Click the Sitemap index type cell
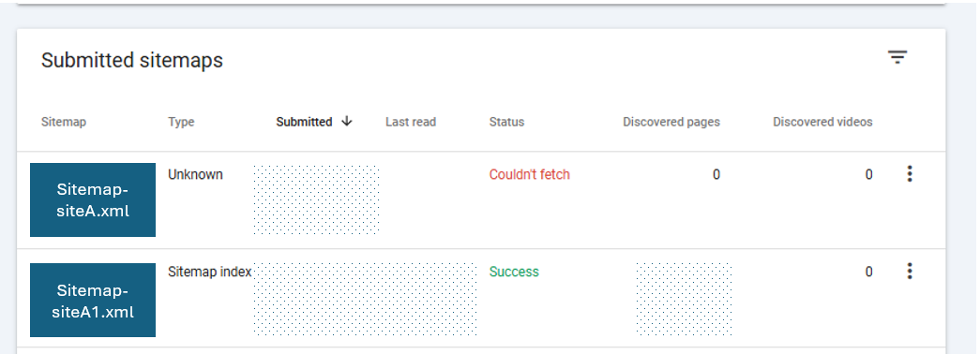 (209, 272)
